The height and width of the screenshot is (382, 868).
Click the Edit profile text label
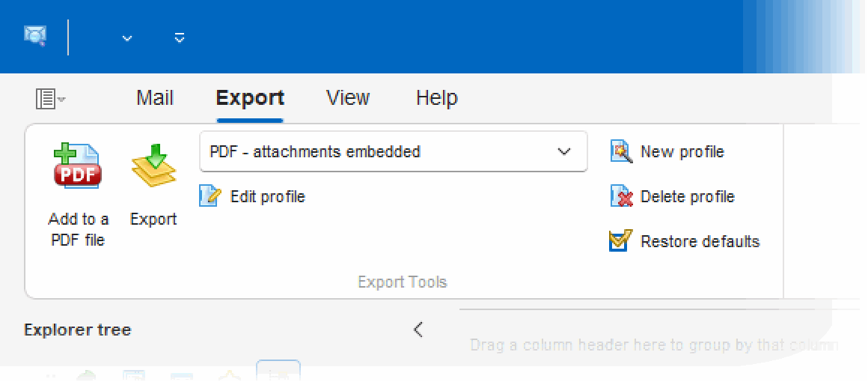point(268,196)
